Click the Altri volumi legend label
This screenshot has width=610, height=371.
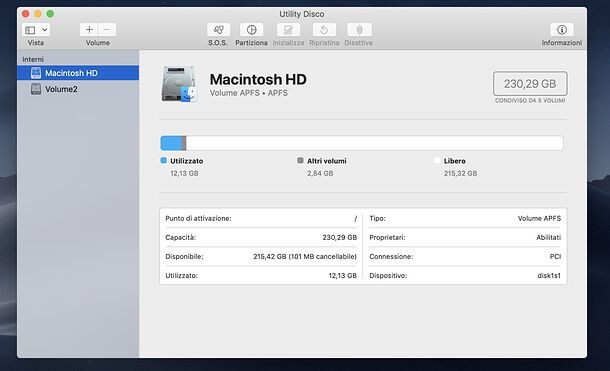327,161
